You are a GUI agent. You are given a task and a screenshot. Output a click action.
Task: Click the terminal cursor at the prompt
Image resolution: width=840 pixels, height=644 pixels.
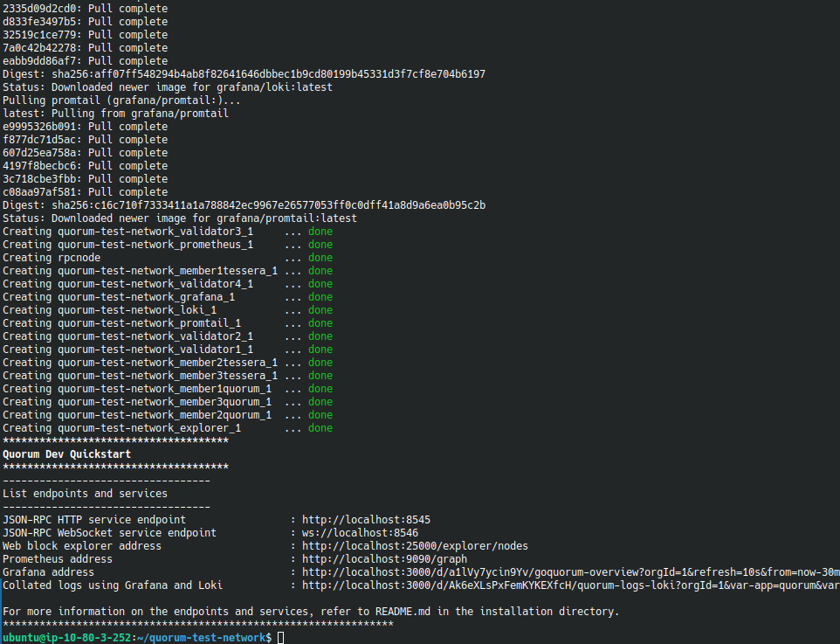[x=279, y=638]
